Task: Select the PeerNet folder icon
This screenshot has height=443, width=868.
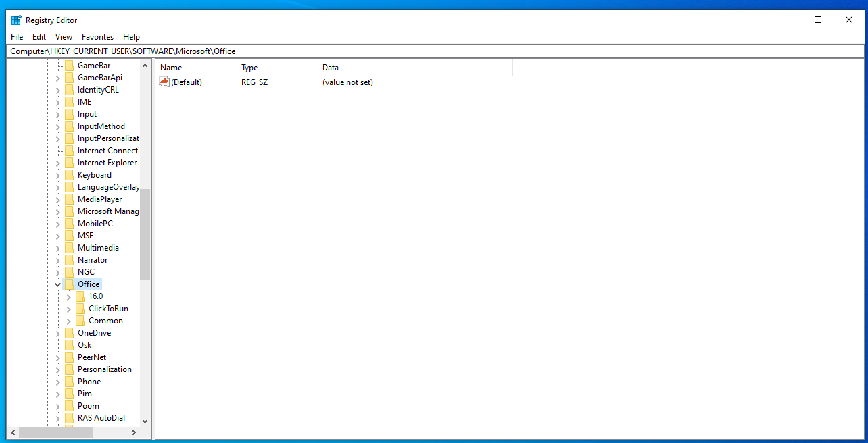Action: point(69,357)
